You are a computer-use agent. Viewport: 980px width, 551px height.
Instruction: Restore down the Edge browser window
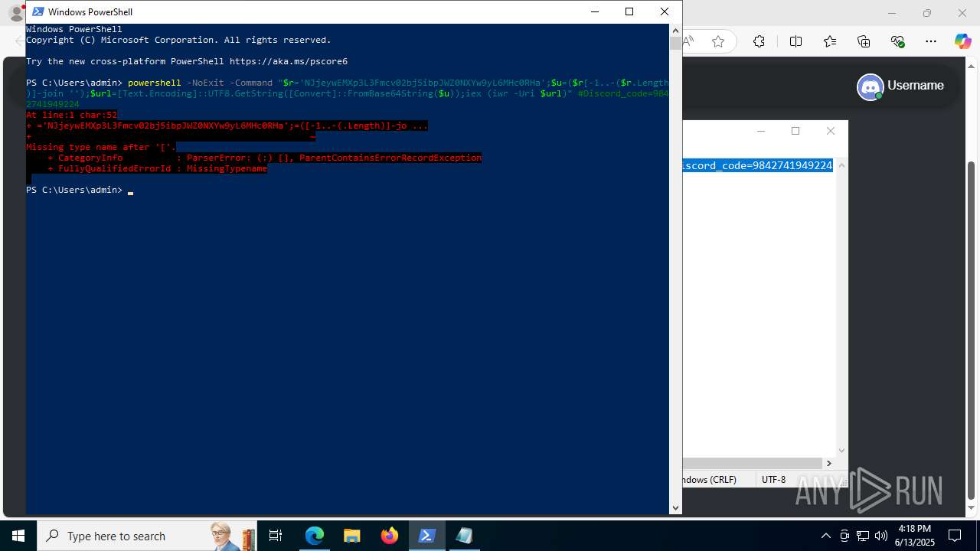click(927, 13)
